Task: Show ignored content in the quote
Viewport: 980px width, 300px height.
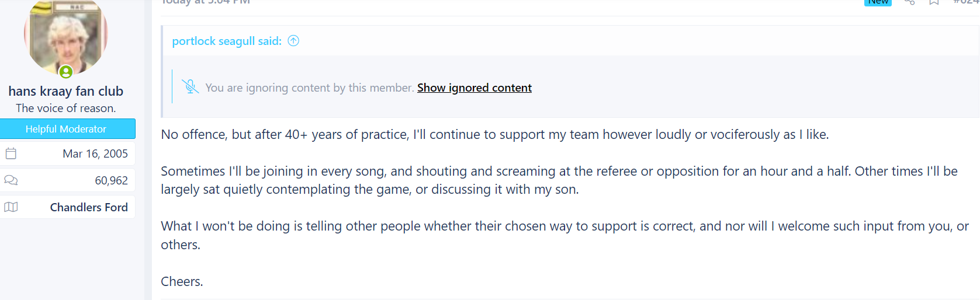Action: click(475, 88)
